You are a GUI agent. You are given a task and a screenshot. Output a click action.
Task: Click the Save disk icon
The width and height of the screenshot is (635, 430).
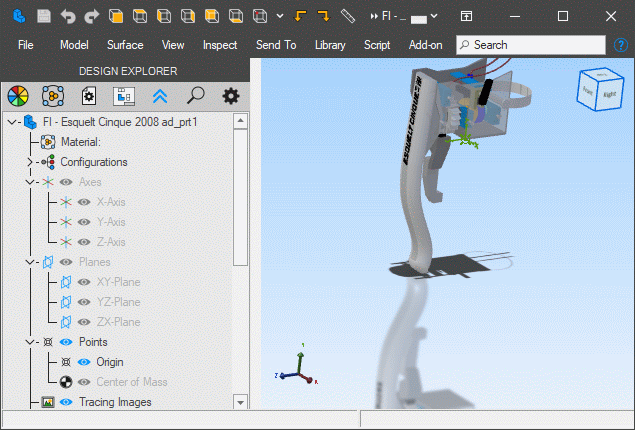pos(44,16)
